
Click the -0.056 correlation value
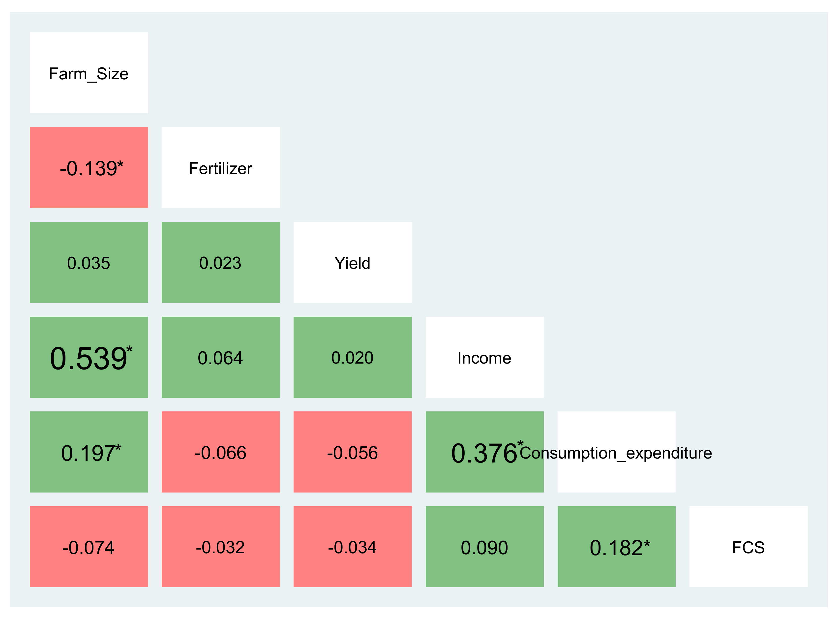[x=352, y=452]
